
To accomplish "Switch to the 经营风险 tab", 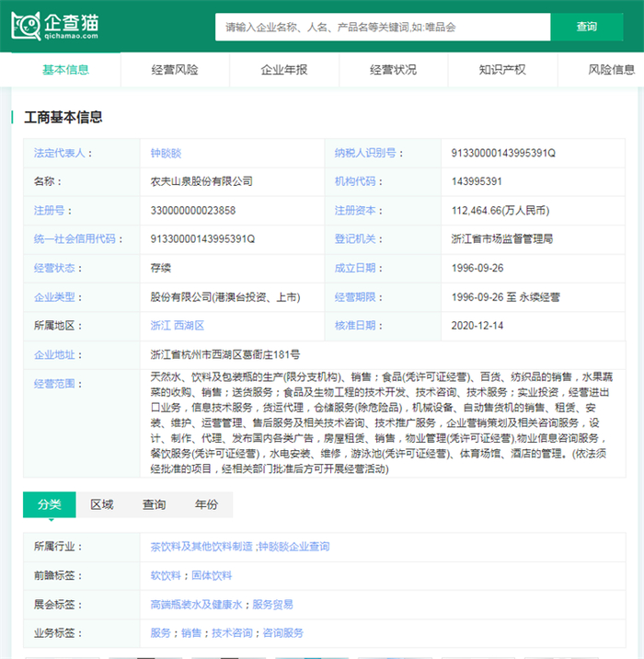I will pyautogui.click(x=175, y=70).
